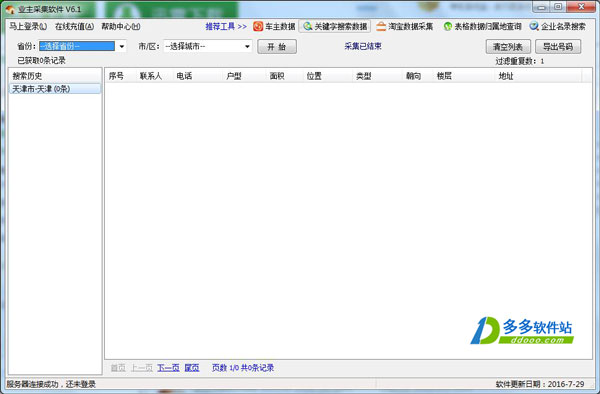The image size is (600, 394).
Task: Go to 上一页 previous page link
Action: pyautogui.click(x=142, y=368)
